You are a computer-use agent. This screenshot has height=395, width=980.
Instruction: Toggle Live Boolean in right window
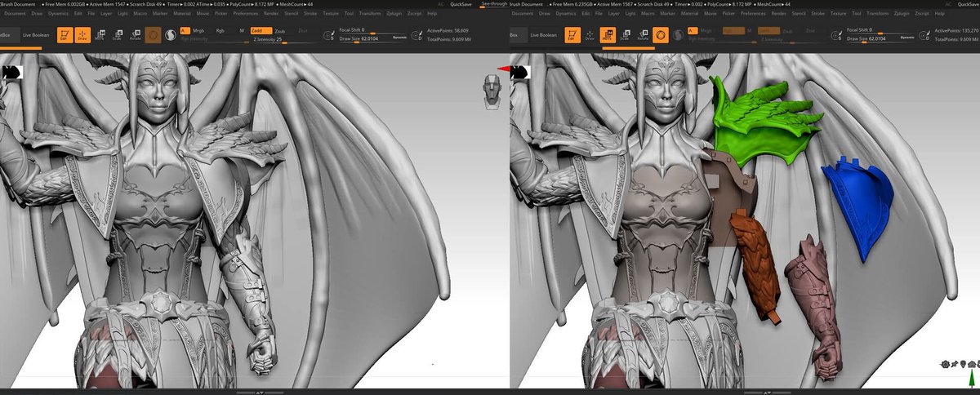(543, 35)
